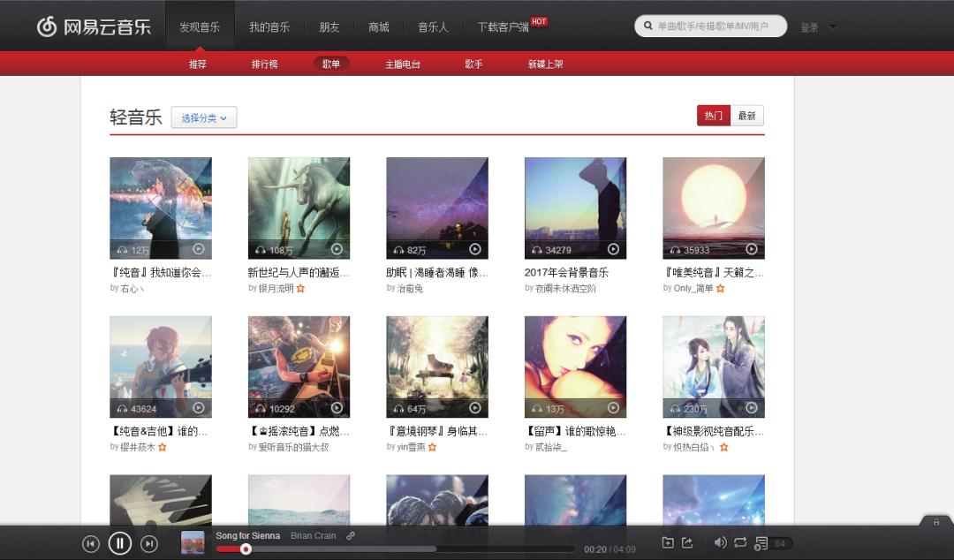The image size is (954, 560).
Task: Toggle the loop playback mode
Action: pyautogui.click(x=740, y=543)
